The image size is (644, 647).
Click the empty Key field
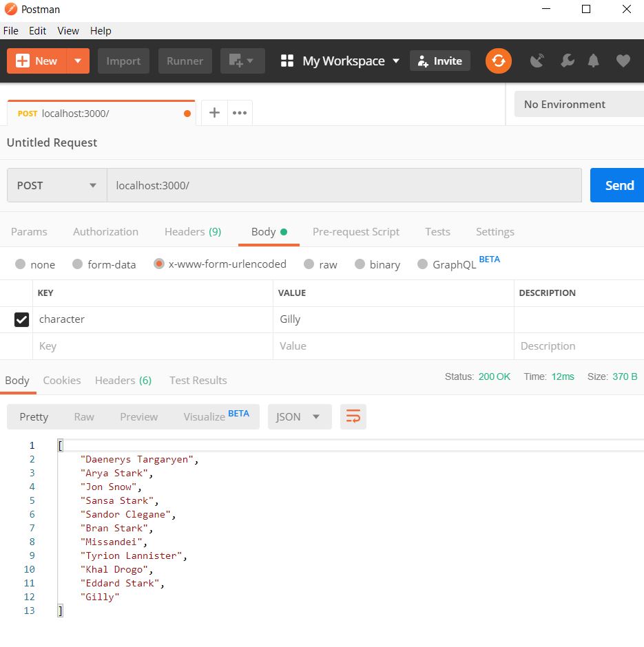point(153,346)
